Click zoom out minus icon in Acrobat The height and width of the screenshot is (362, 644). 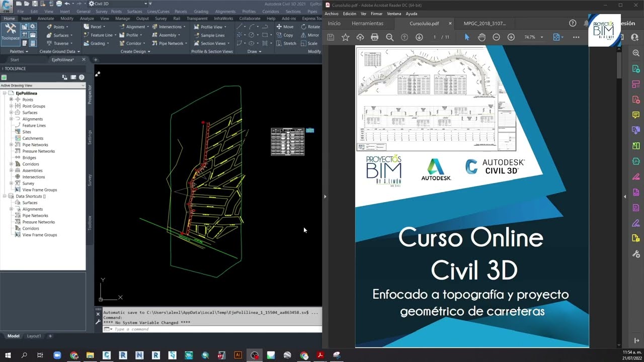click(x=496, y=37)
